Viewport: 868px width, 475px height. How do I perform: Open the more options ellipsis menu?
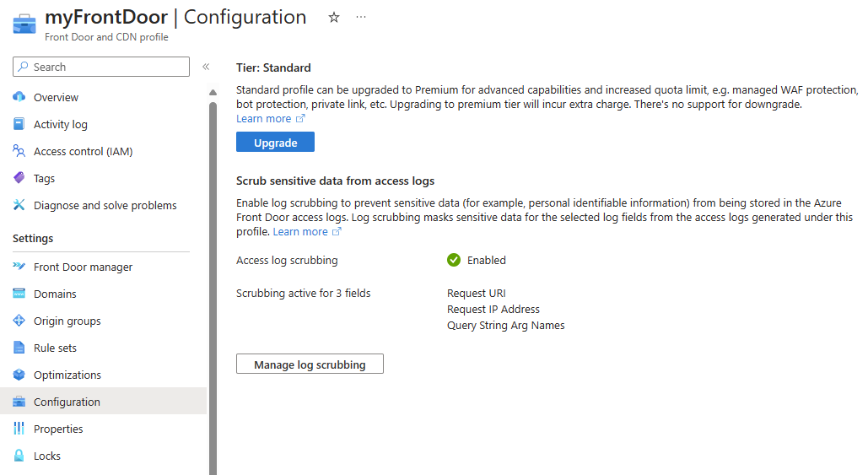(361, 18)
